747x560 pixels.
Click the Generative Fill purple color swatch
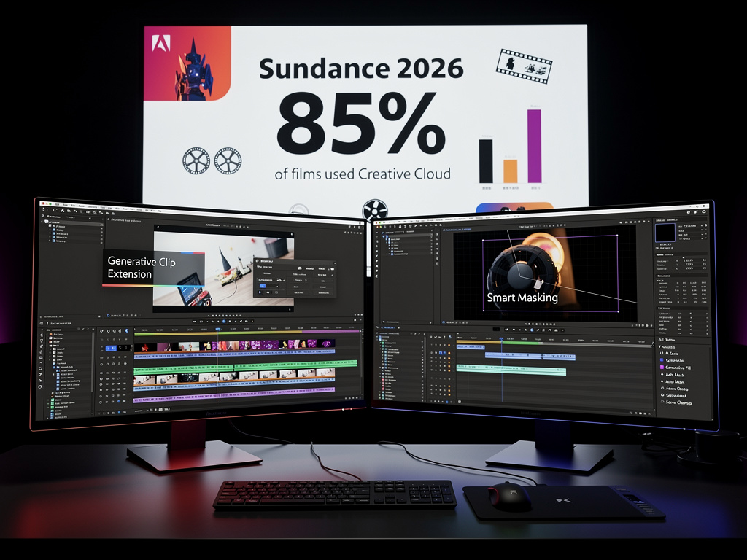click(x=662, y=367)
